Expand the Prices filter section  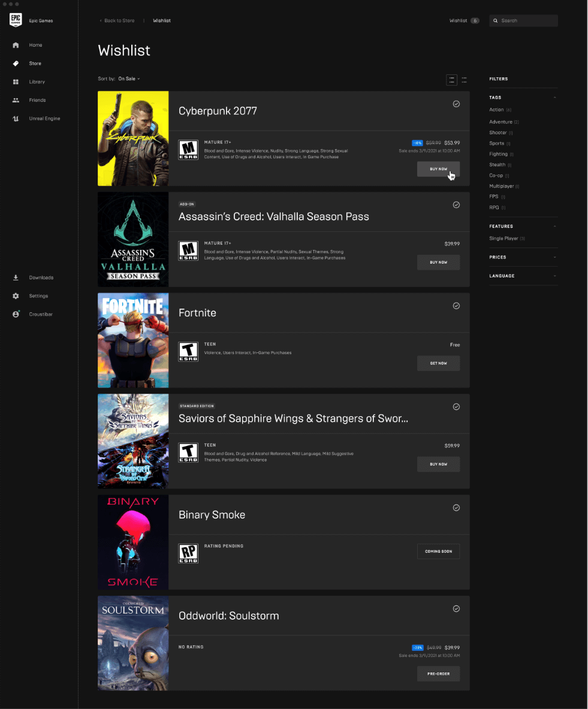523,257
